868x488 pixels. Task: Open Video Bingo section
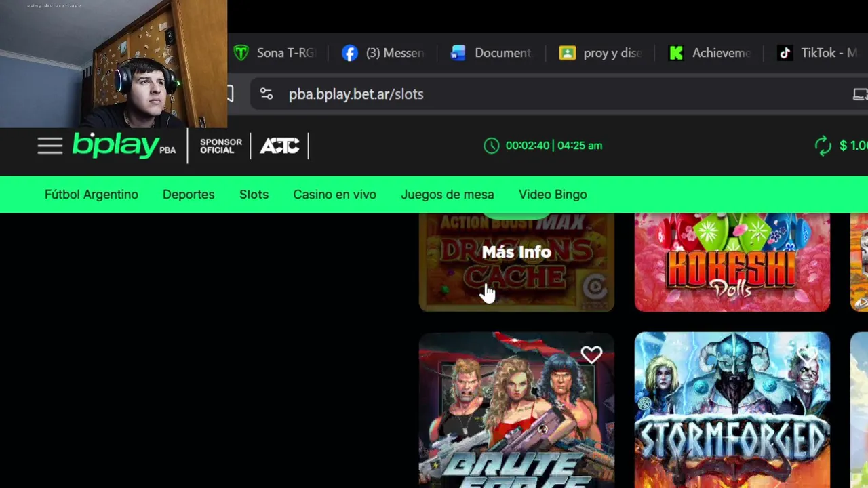pyautogui.click(x=553, y=195)
